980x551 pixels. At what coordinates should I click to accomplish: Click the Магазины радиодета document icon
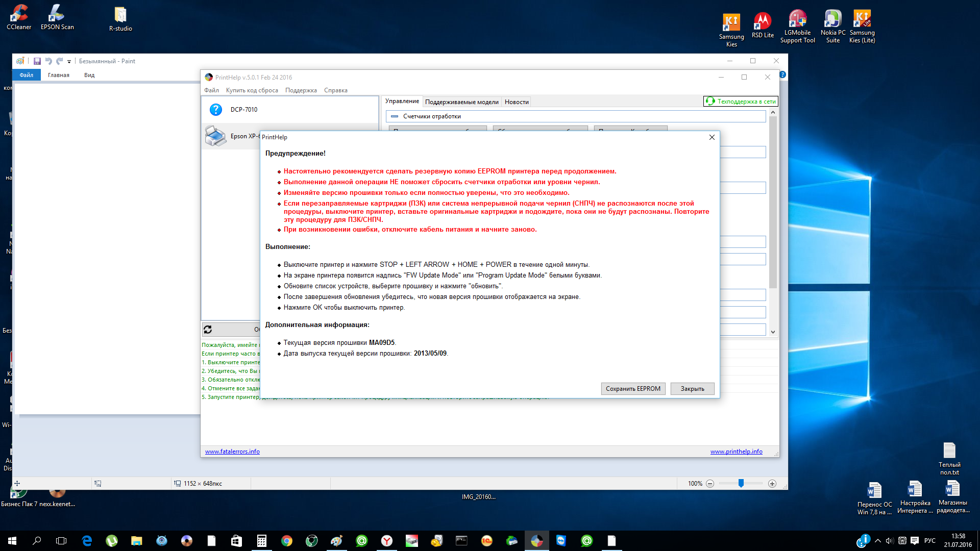[953, 497]
